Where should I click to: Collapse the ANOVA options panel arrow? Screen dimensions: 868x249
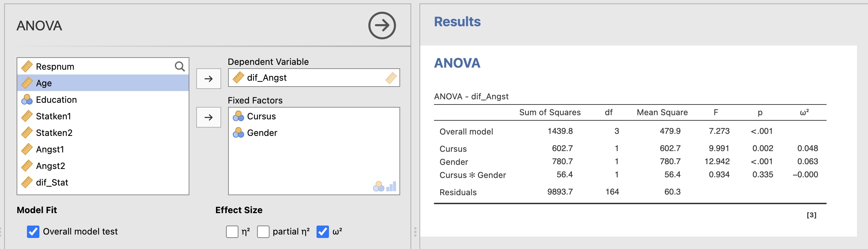coord(382,26)
